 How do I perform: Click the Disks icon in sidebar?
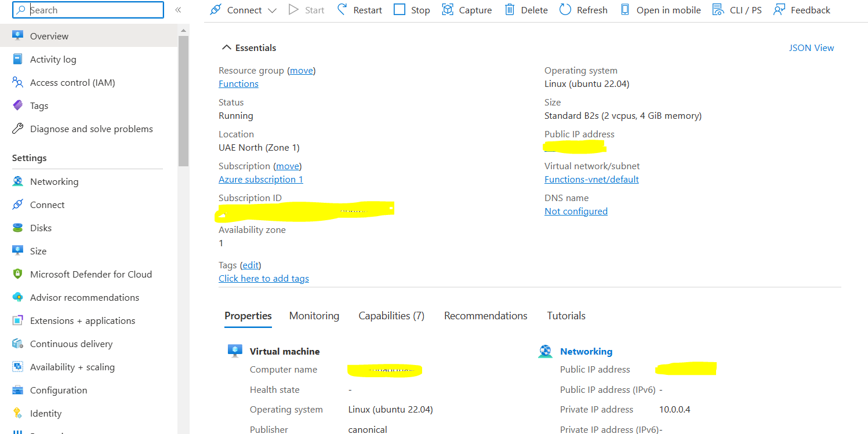[18, 228]
